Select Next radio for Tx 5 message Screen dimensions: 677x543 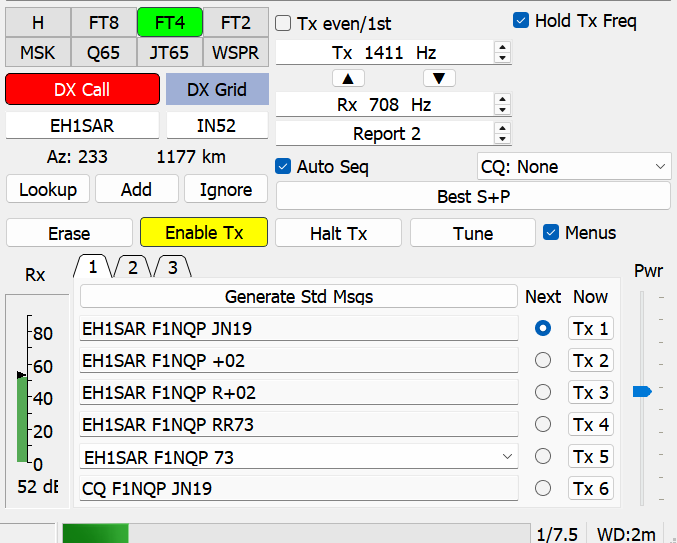543,456
